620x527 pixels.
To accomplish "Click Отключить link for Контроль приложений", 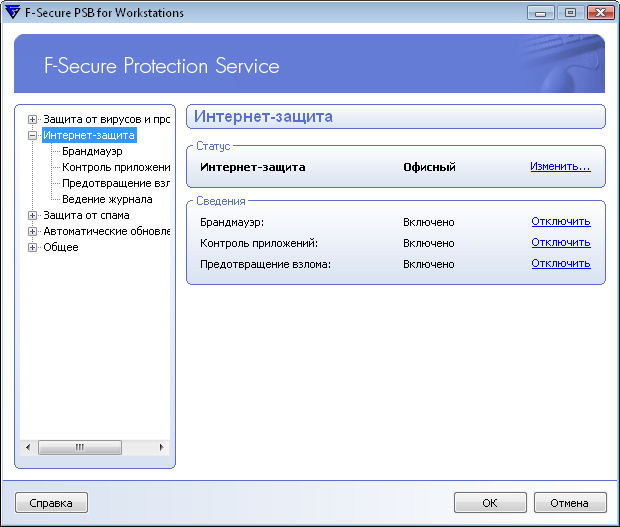I will 561,242.
